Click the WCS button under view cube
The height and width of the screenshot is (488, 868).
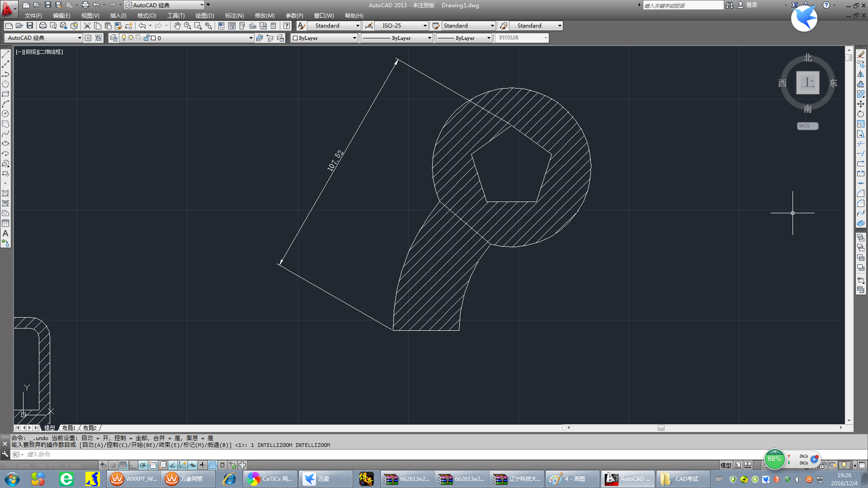pyautogui.click(x=807, y=126)
